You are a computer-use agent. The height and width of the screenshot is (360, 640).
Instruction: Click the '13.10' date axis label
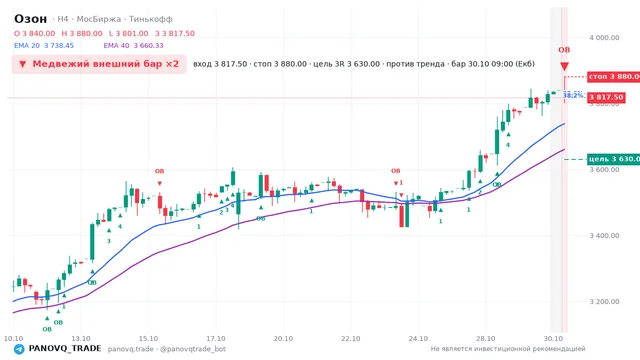tap(81, 339)
